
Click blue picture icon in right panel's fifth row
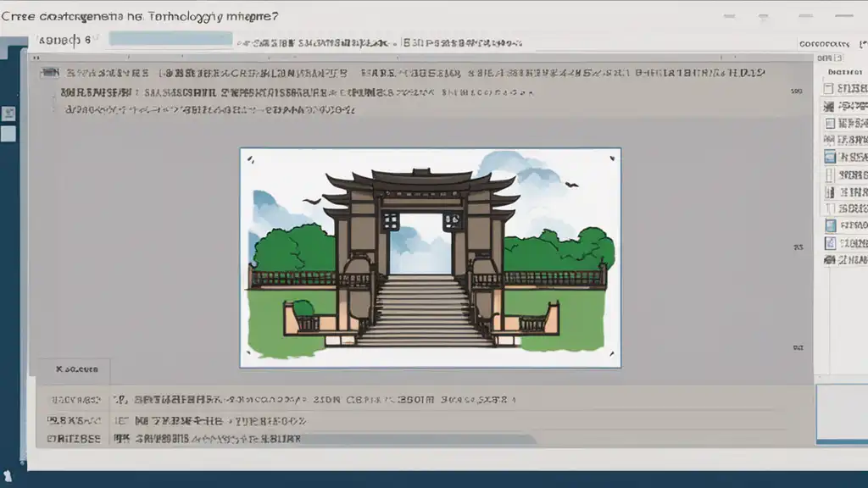[x=830, y=157]
